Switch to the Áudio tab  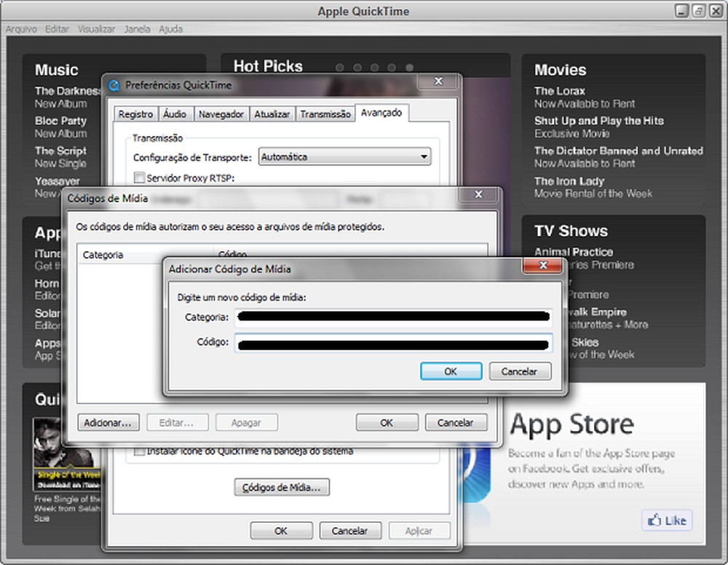pos(175,113)
